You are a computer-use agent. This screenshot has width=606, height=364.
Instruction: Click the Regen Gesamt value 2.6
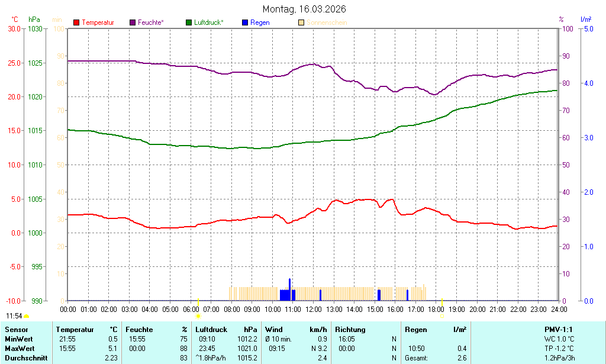tap(462, 358)
